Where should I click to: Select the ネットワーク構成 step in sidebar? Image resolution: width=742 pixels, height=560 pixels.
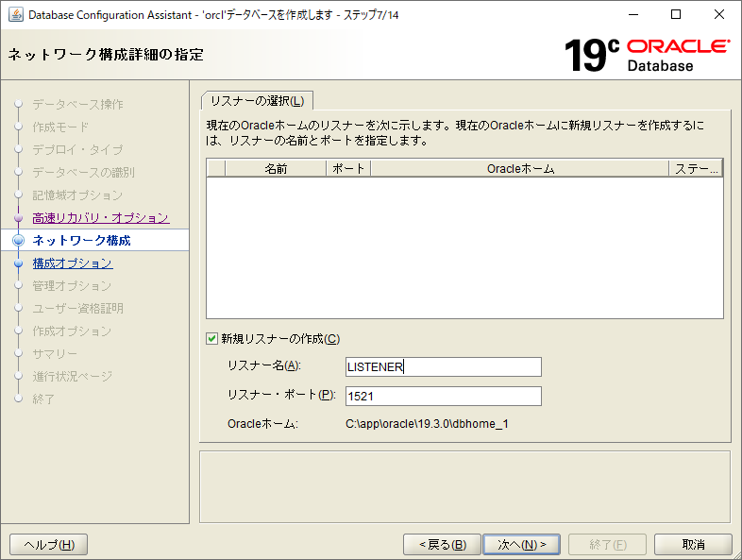click(81, 241)
